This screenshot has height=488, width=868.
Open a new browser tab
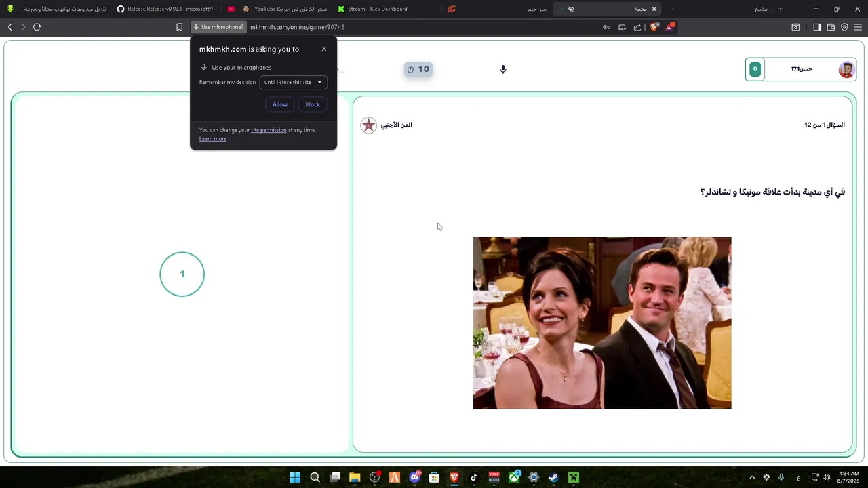click(781, 9)
